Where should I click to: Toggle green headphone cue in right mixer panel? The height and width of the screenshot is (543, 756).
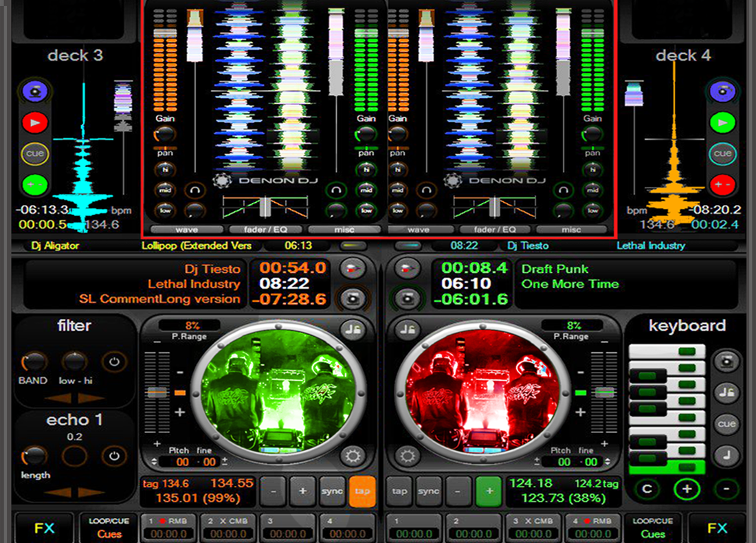pyautogui.click(x=563, y=190)
